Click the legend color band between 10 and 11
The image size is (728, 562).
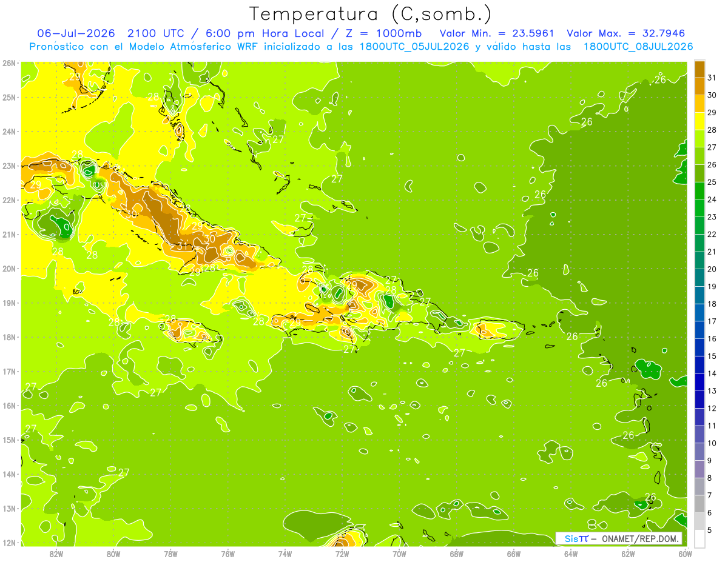pos(699,435)
